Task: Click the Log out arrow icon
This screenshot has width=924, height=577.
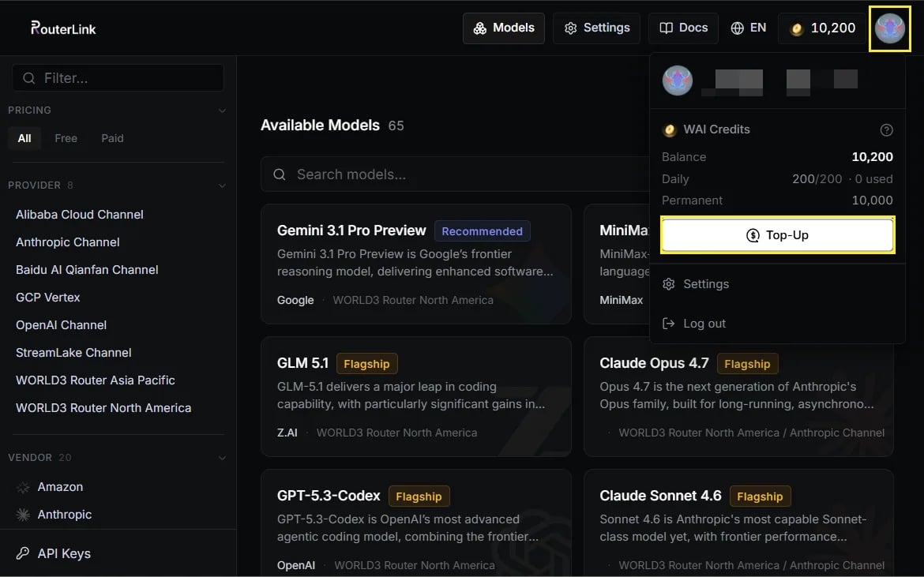Action: click(x=668, y=324)
